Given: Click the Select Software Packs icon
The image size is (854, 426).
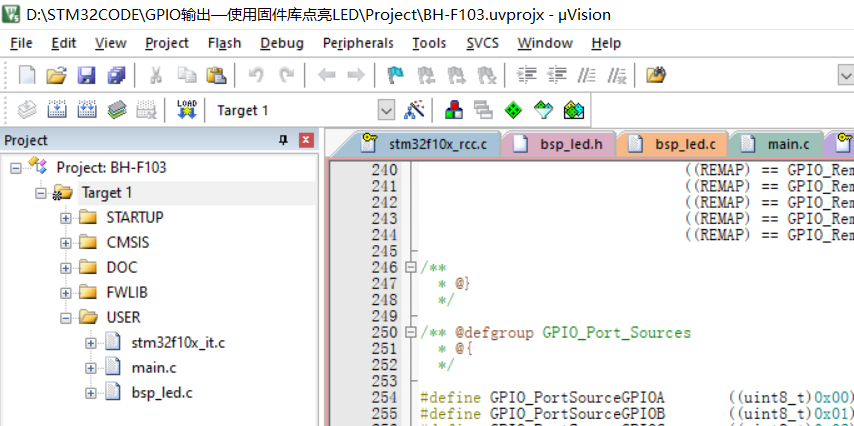Looking at the screenshot, I should (x=543, y=110).
